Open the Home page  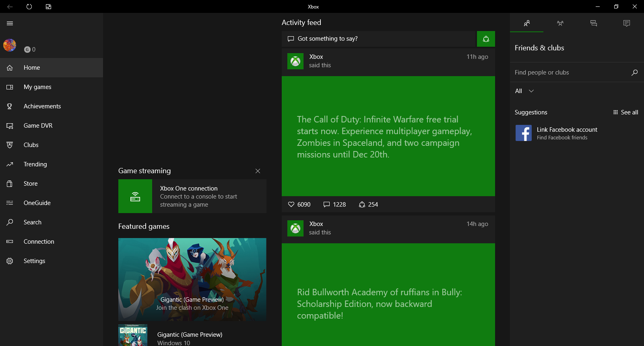[x=52, y=68]
